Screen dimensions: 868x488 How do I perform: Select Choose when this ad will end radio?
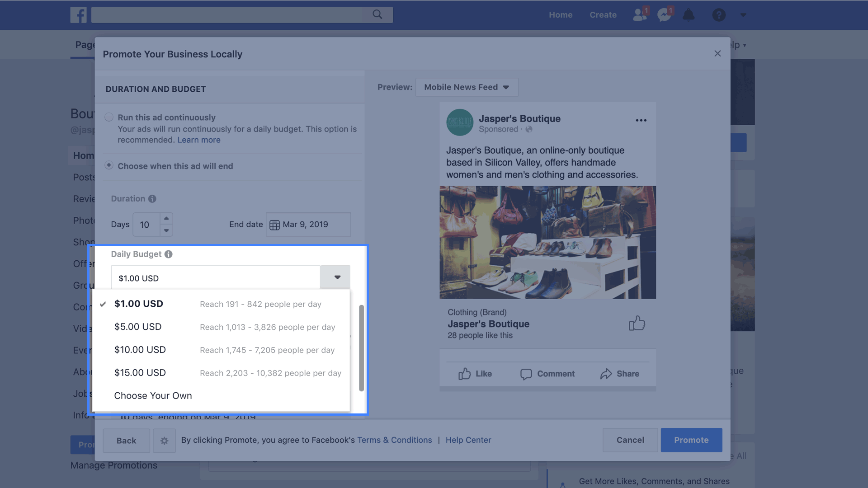109,165
